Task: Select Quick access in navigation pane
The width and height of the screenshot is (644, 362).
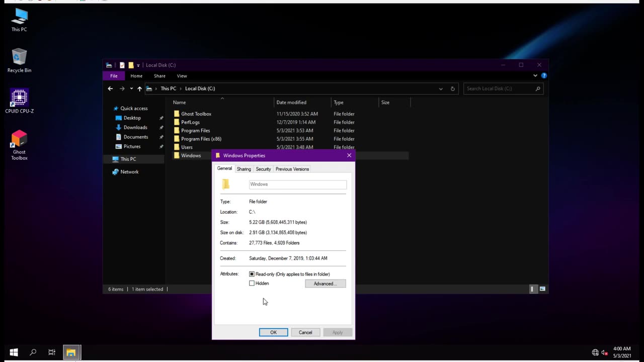Action: (134, 108)
